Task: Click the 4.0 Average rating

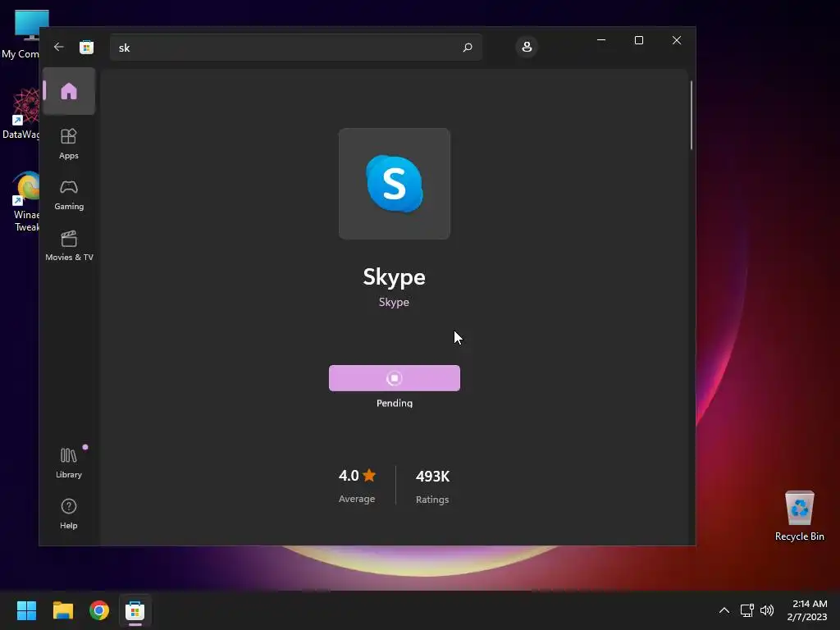Action: coord(357,486)
